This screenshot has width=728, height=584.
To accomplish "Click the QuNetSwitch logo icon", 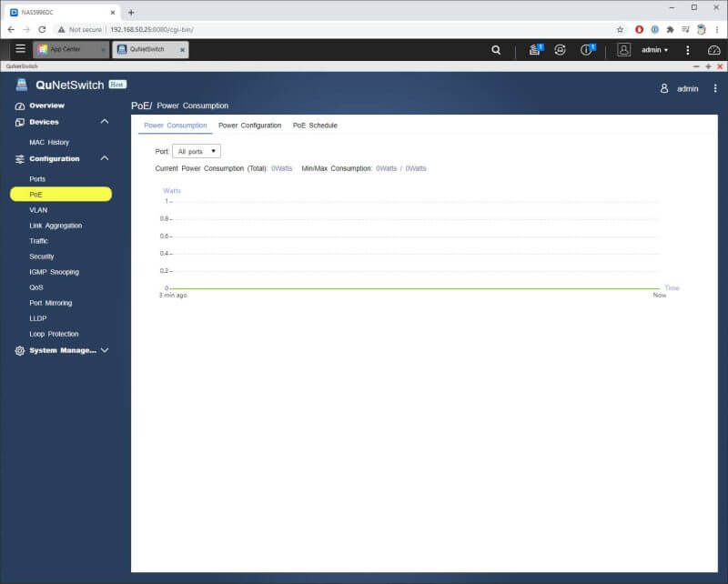I will [x=22, y=85].
